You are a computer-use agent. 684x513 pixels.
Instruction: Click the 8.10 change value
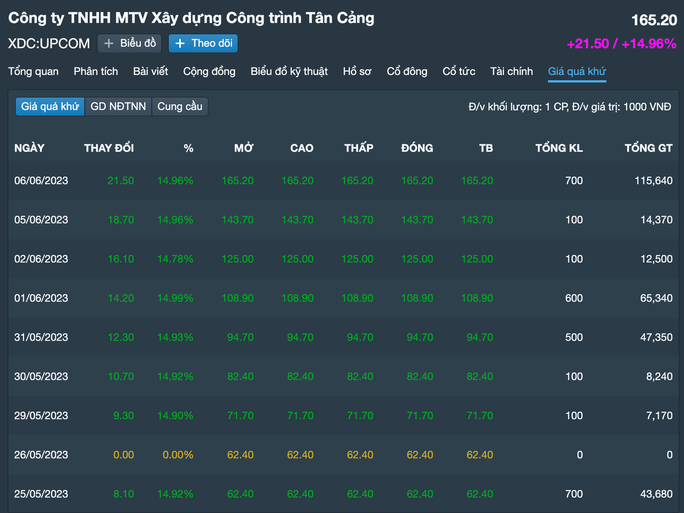point(123,494)
